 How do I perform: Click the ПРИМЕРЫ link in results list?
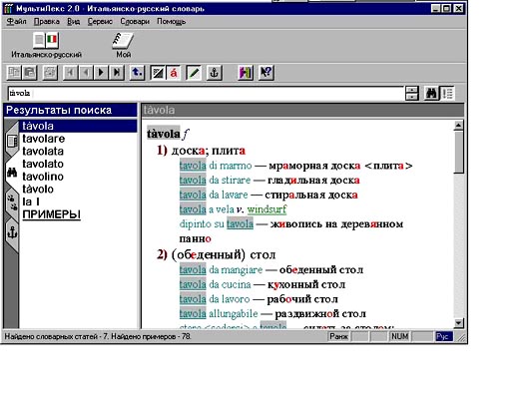click(51, 214)
